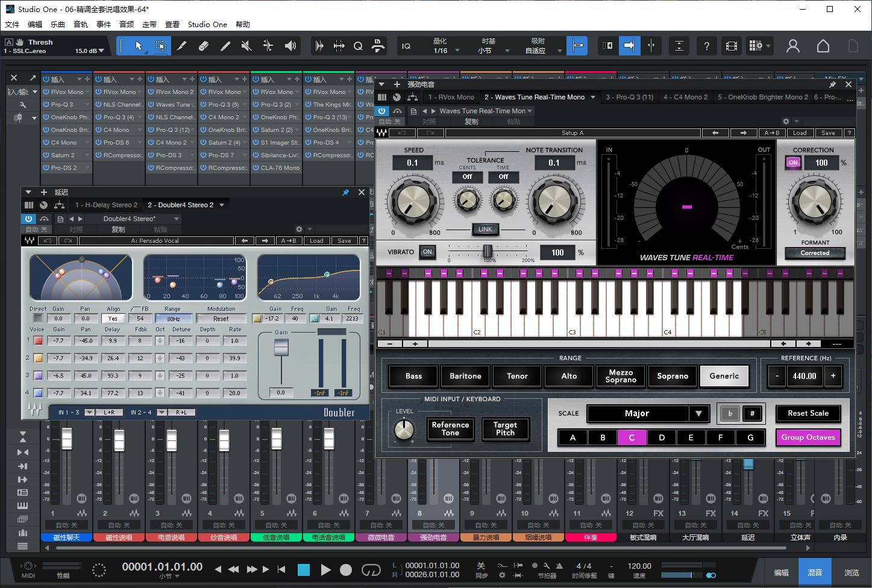Pin the Doubler plugin window
This screenshot has height=588, width=872.
point(345,192)
